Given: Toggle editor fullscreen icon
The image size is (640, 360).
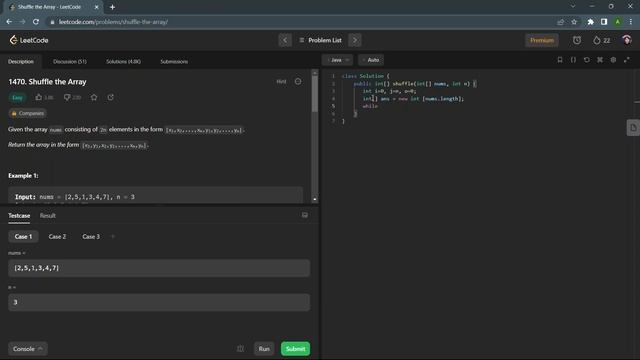Looking at the screenshot, I should [627, 60].
